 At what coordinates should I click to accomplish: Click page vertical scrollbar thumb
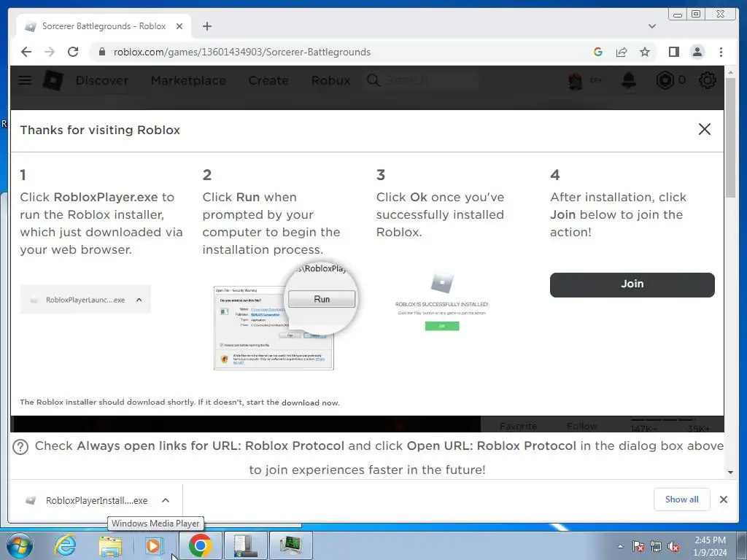click(x=731, y=137)
